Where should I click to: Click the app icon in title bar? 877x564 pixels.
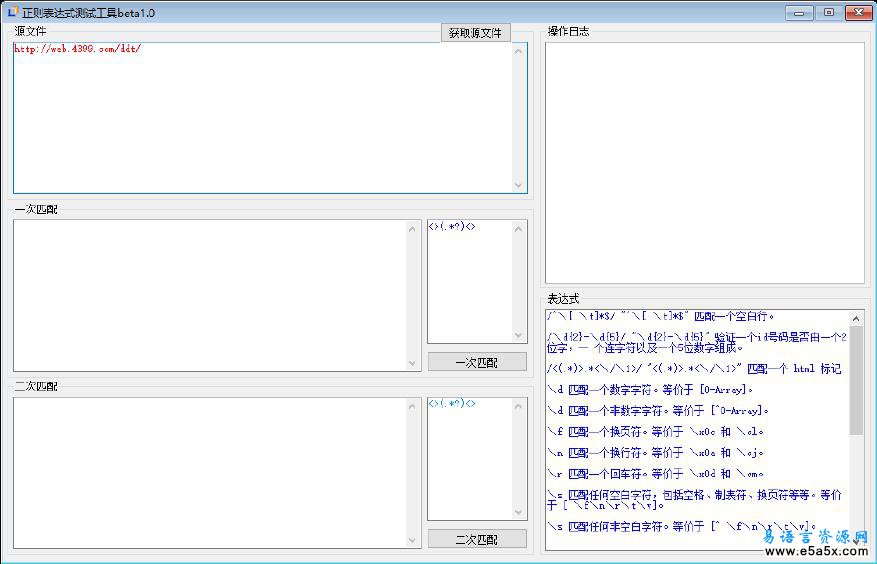[x=12, y=12]
